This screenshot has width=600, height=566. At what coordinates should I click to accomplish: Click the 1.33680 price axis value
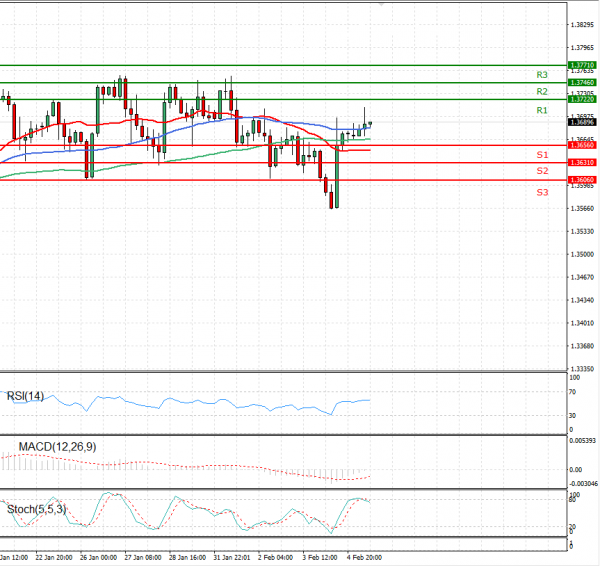582,346
